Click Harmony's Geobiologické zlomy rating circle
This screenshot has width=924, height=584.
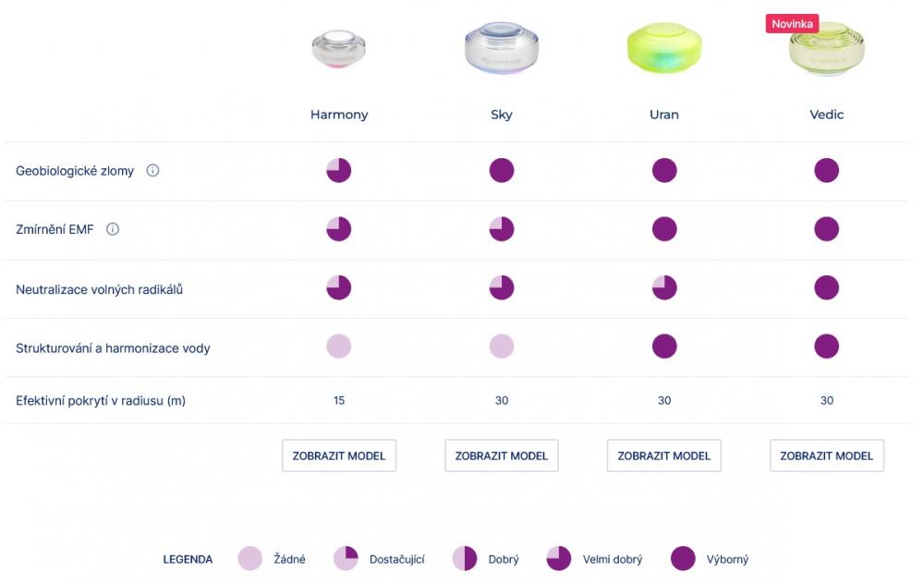pos(339,170)
